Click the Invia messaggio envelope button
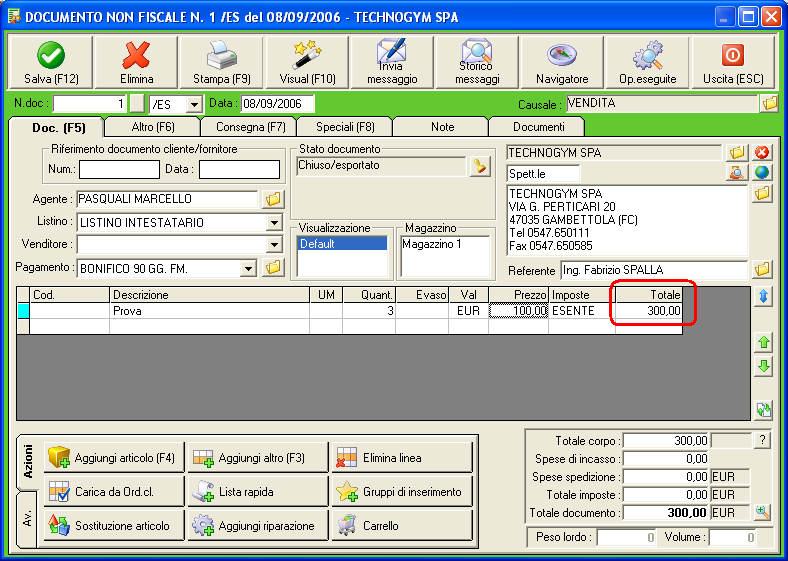This screenshot has height=561, width=788. click(392, 62)
